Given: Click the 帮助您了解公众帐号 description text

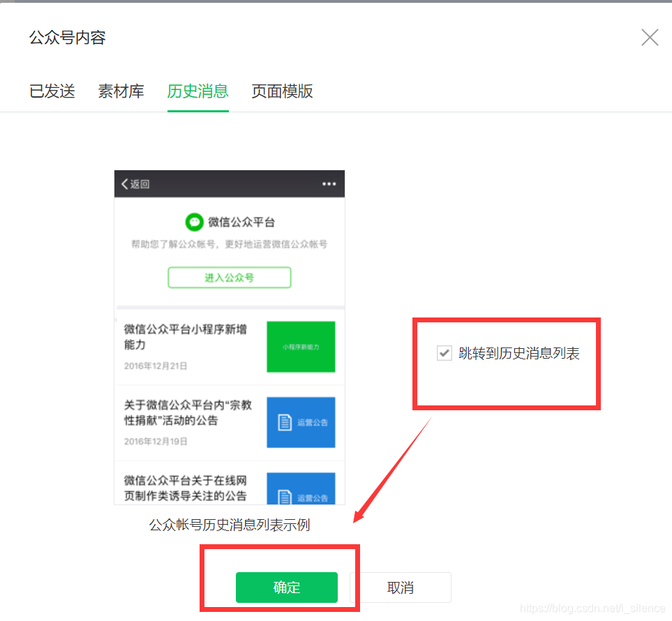Looking at the screenshot, I should [x=230, y=244].
